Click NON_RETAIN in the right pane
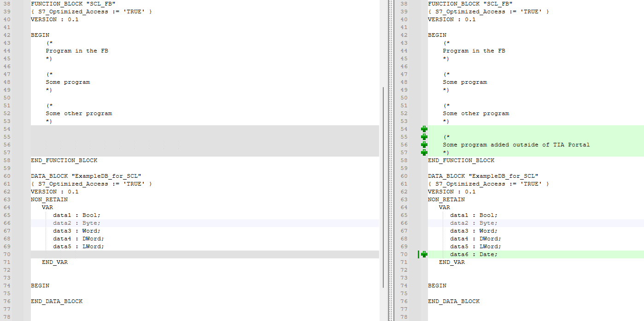The image size is (644, 321). pos(446,199)
